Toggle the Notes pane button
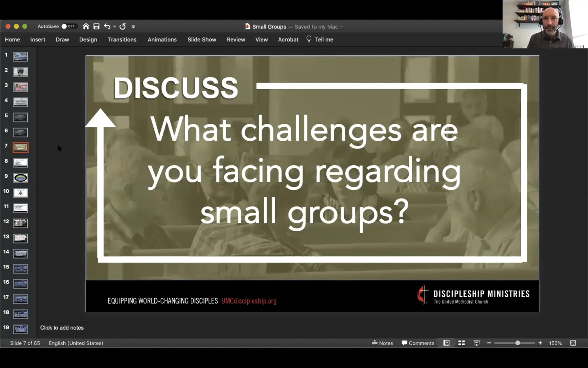588x368 pixels. tap(382, 343)
